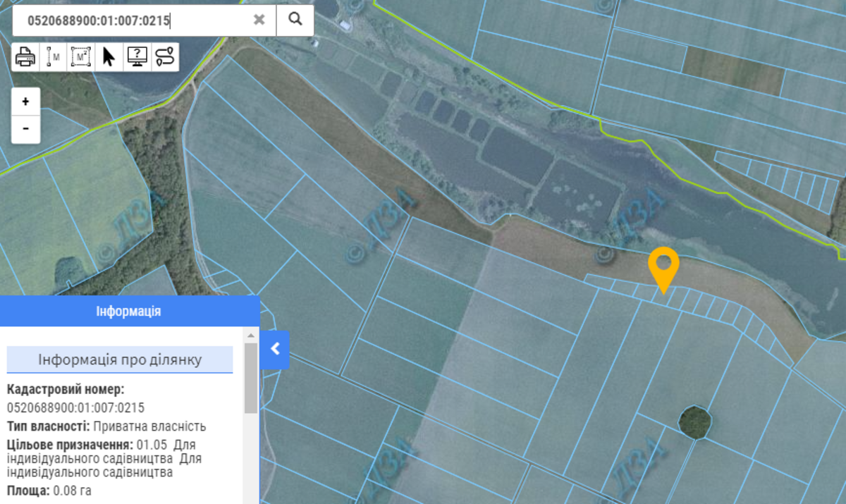Click the route waypoints tool icon
The image size is (846, 504).
[x=164, y=56]
